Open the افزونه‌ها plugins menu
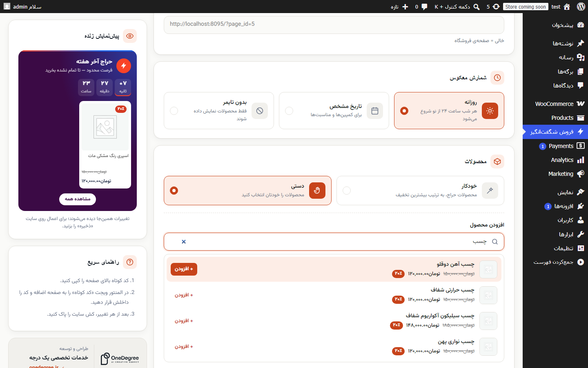 tap(555, 206)
